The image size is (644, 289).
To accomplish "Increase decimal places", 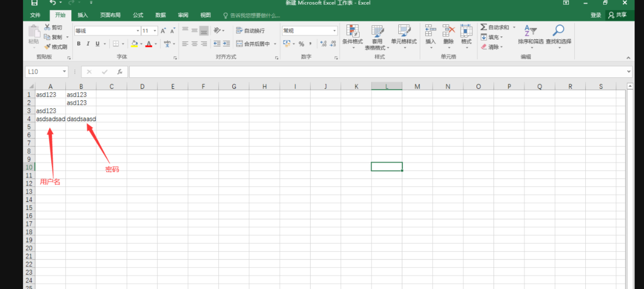I will 323,44.
